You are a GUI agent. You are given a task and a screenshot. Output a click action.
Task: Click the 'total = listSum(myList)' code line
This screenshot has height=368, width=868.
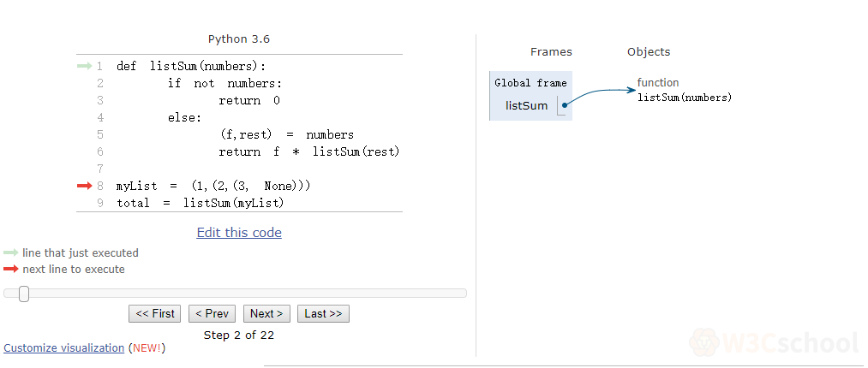pos(200,203)
